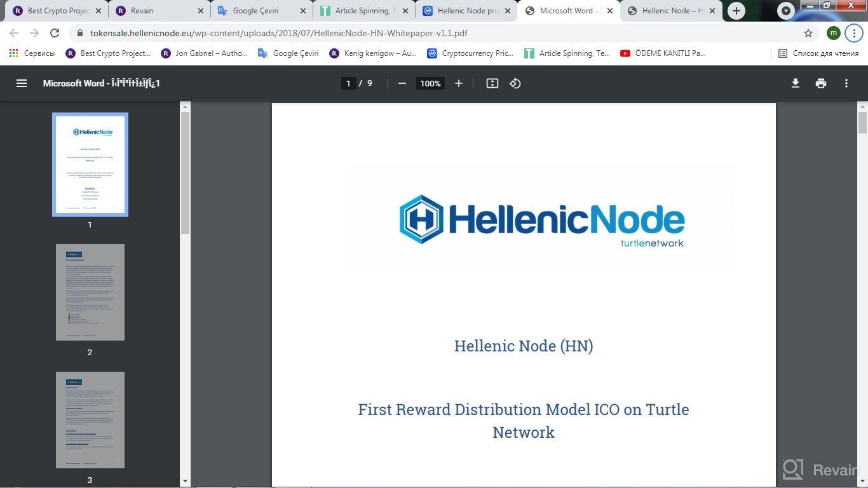Screen dimensions: 868x488
Task: Switch to the Google Çeviri tab
Action: click(262, 11)
